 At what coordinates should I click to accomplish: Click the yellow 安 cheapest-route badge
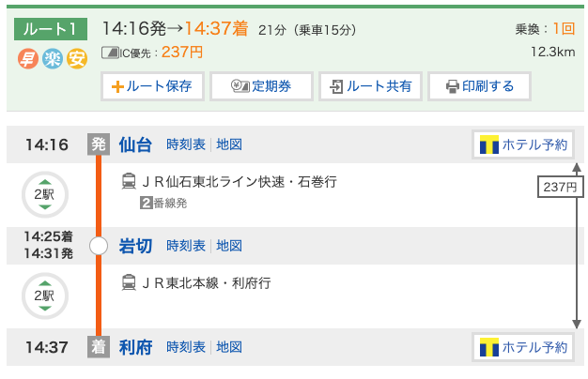[77, 59]
